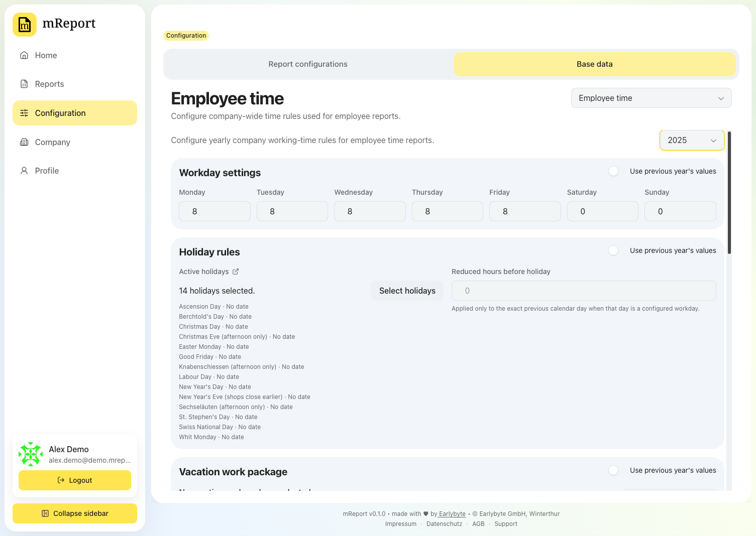Open the Earlybyte link in footer
This screenshot has width=756, height=536.
click(x=452, y=514)
